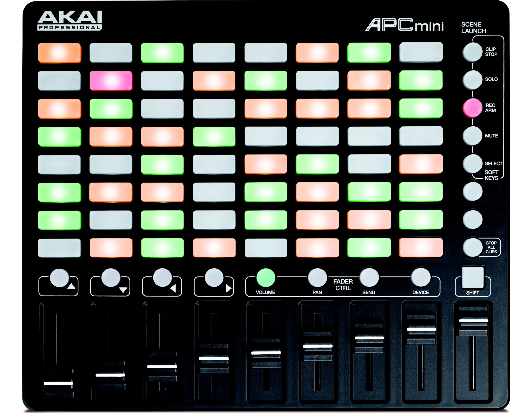This screenshot has height=413, width=532.
Task: Trigger the unlit pad directly right of the pink pad
Action: (x=163, y=81)
